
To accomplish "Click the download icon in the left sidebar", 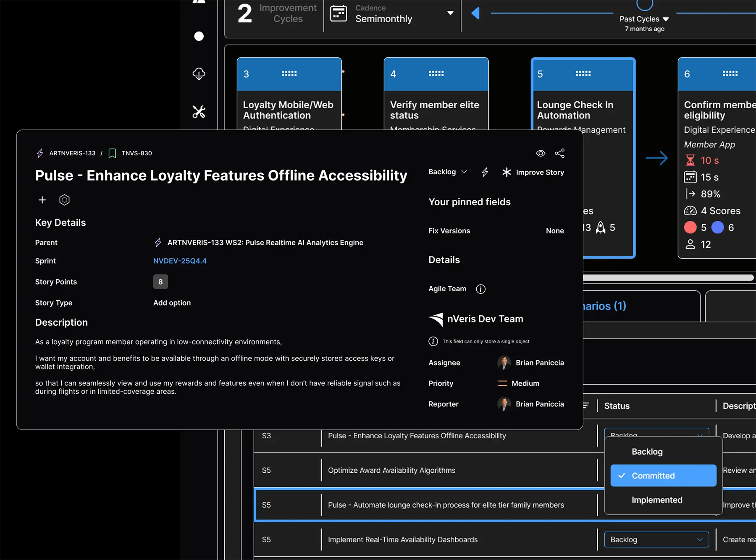I will [x=199, y=74].
